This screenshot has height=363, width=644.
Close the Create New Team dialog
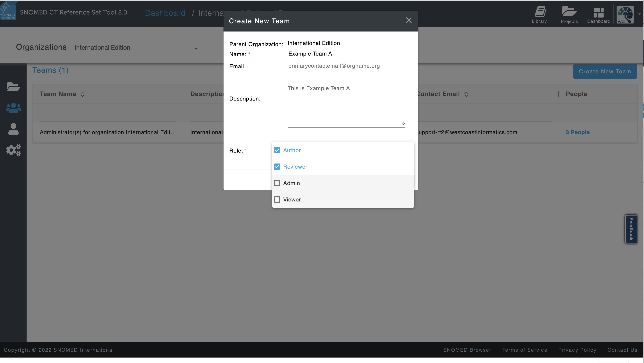(409, 20)
